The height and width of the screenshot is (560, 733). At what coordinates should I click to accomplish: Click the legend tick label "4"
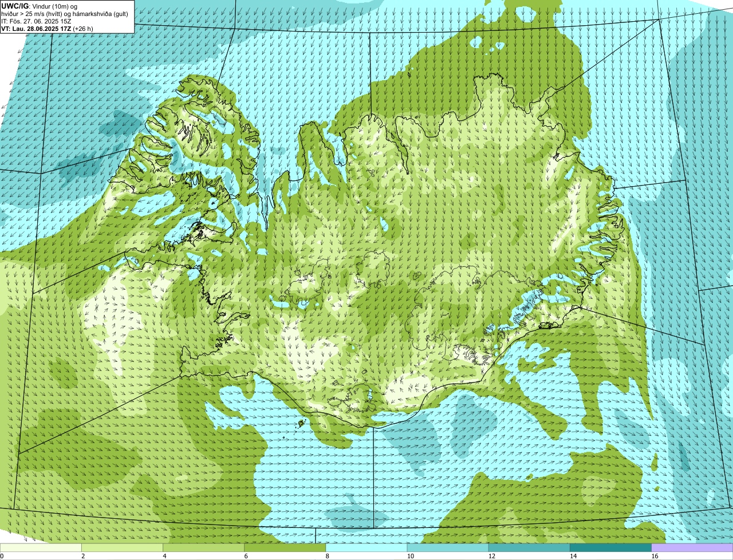coord(165,556)
